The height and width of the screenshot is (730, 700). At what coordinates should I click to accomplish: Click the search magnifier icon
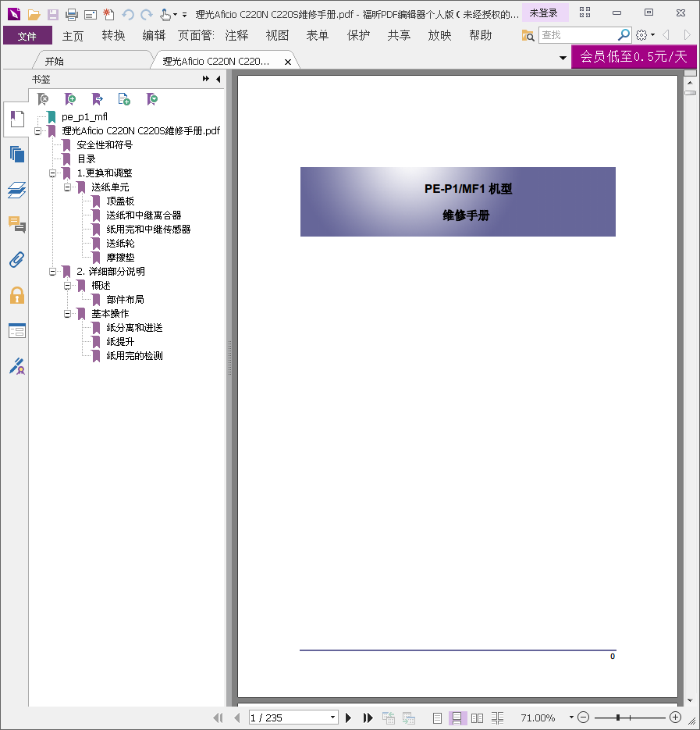click(624, 35)
